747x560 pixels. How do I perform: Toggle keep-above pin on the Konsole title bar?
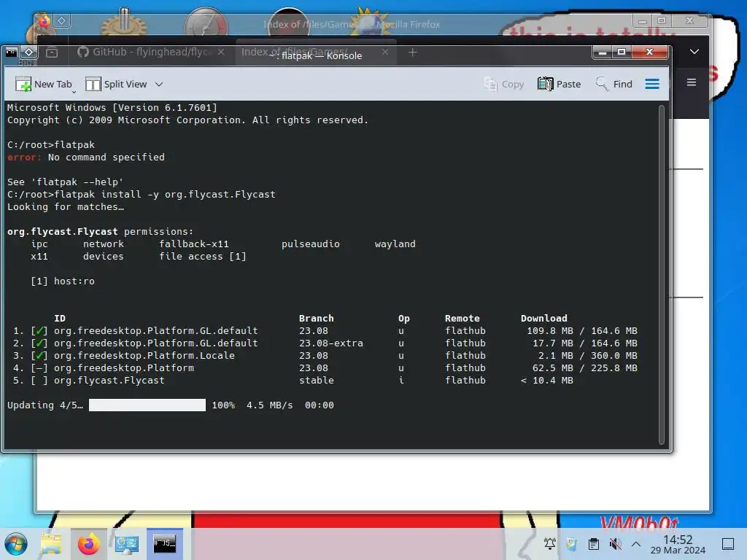tap(28, 52)
